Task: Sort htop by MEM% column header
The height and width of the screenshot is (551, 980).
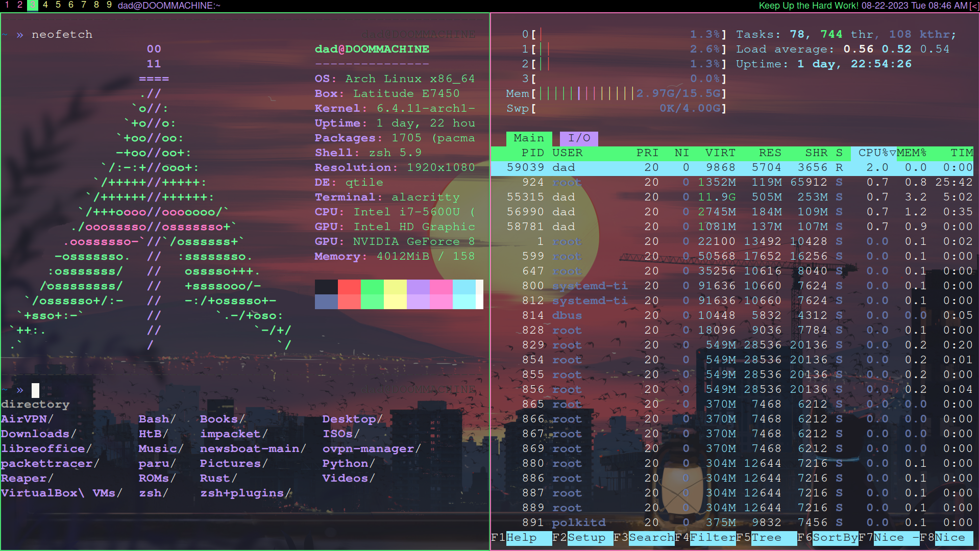Action: pyautogui.click(x=912, y=153)
